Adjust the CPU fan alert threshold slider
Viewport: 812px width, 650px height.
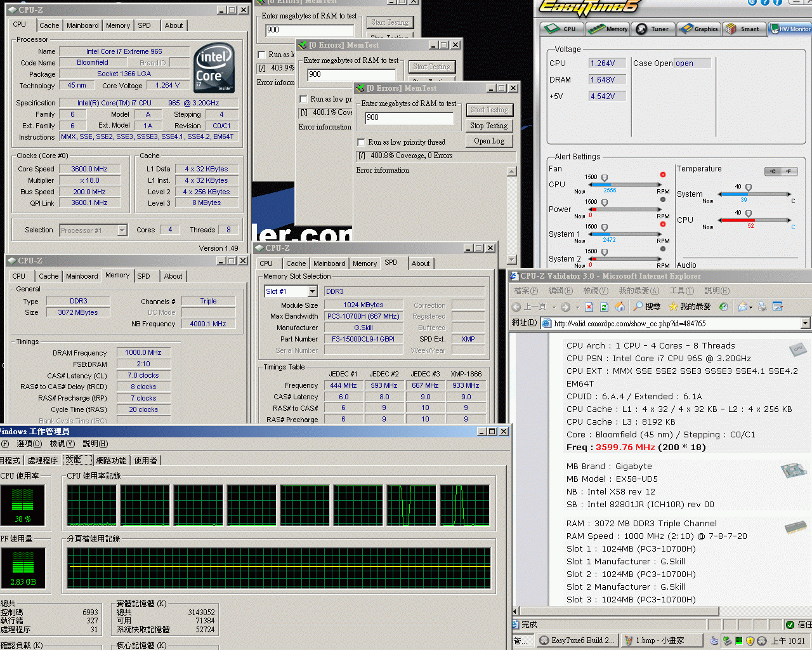tap(605, 178)
